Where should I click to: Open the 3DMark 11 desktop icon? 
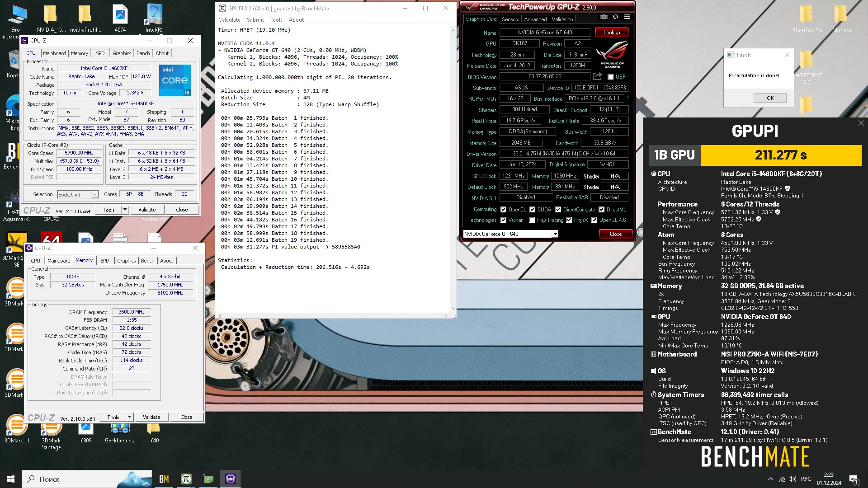[17, 429]
